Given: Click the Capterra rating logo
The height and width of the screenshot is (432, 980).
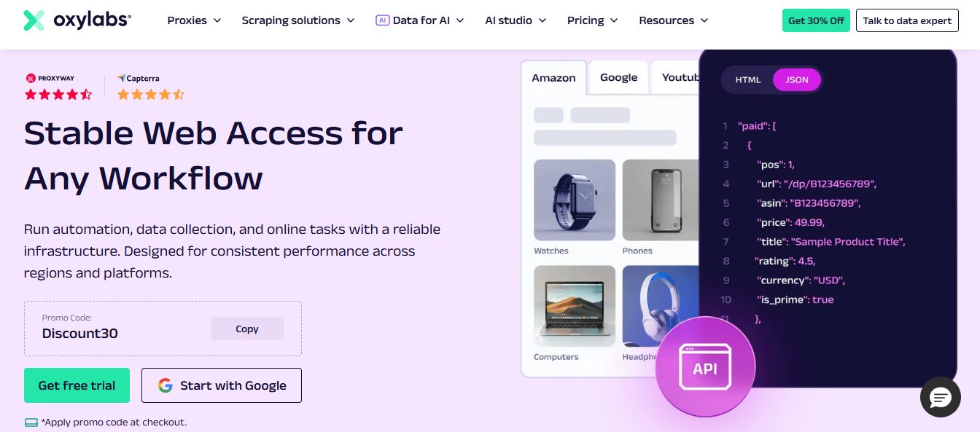Looking at the screenshot, I should [x=139, y=78].
